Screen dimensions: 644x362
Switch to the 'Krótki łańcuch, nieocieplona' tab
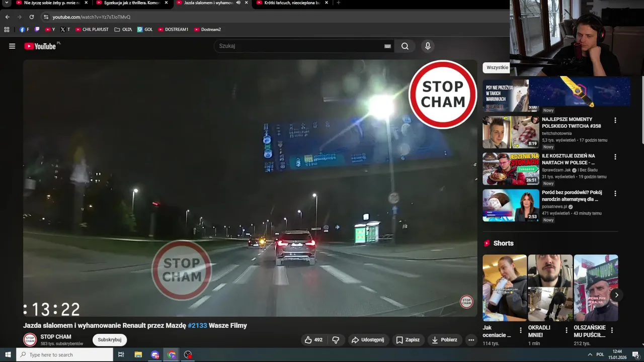coord(292,3)
